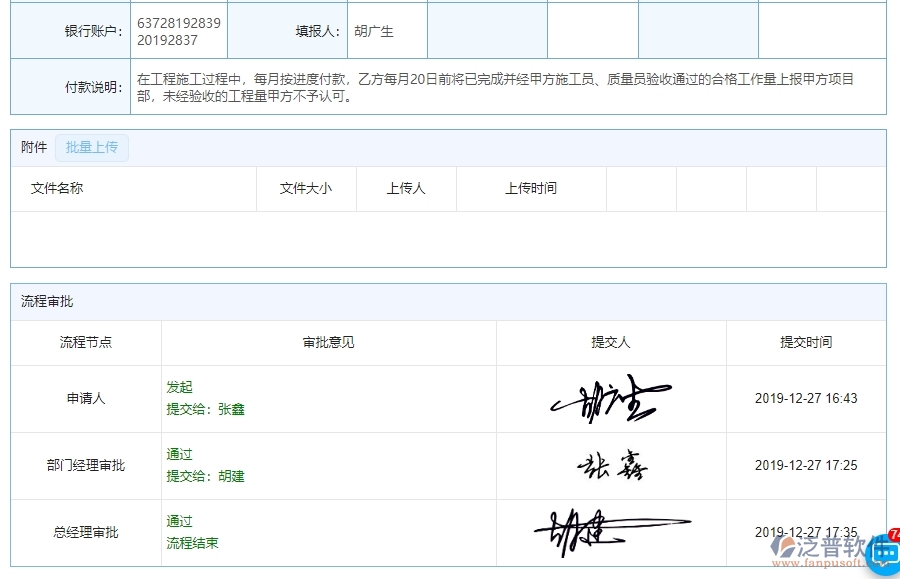The width and height of the screenshot is (900, 579).
Task: Select the 附件 attachments section label
Action: coord(34,147)
